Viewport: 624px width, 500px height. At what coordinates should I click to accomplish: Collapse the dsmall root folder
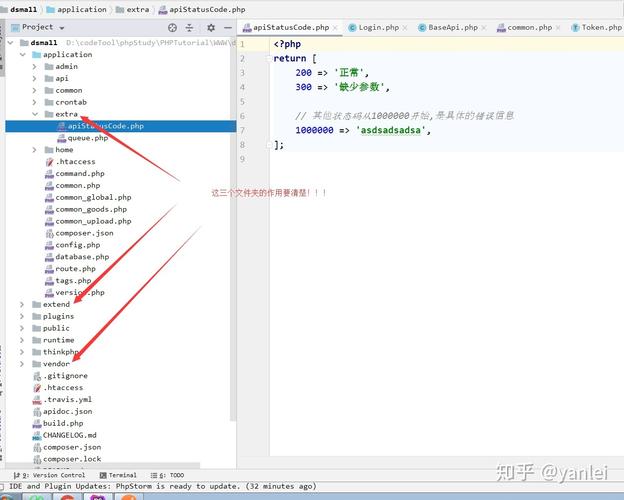11,43
